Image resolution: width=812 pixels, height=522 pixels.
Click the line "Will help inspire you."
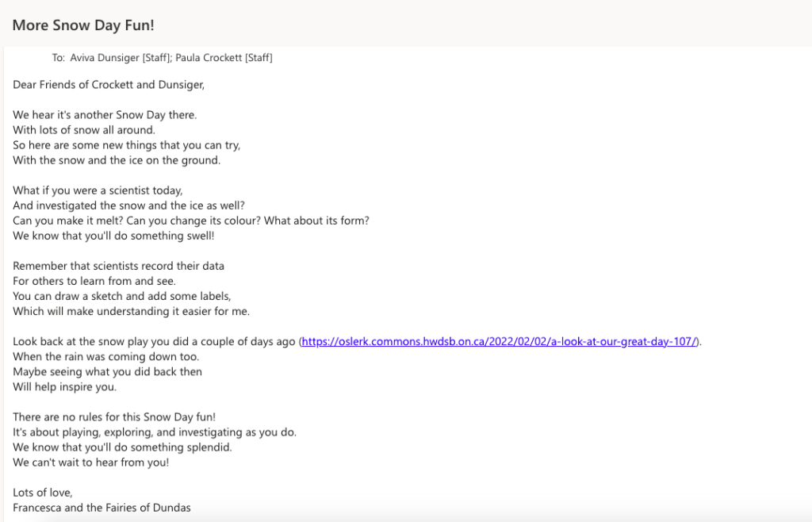coord(65,386)
